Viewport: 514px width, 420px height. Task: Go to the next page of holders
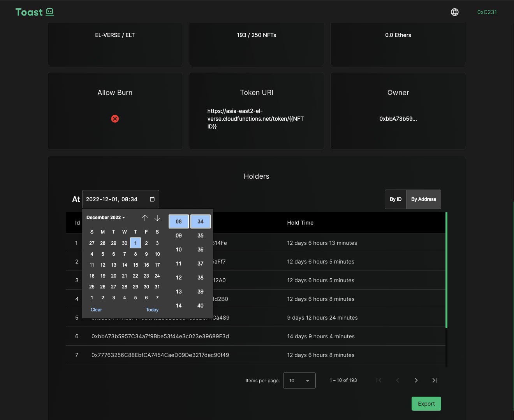tap(416, 380)
